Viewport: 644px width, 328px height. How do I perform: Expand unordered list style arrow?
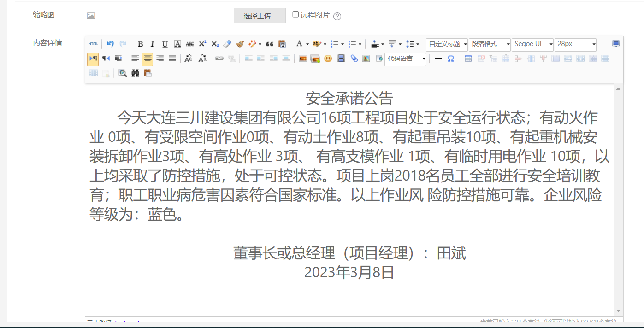tap(360, 45)
